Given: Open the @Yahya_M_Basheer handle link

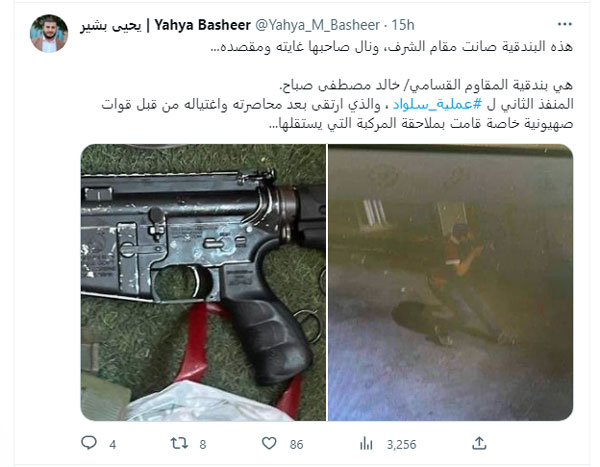Looking at the screenshot, I should click(x=317, y=25).
